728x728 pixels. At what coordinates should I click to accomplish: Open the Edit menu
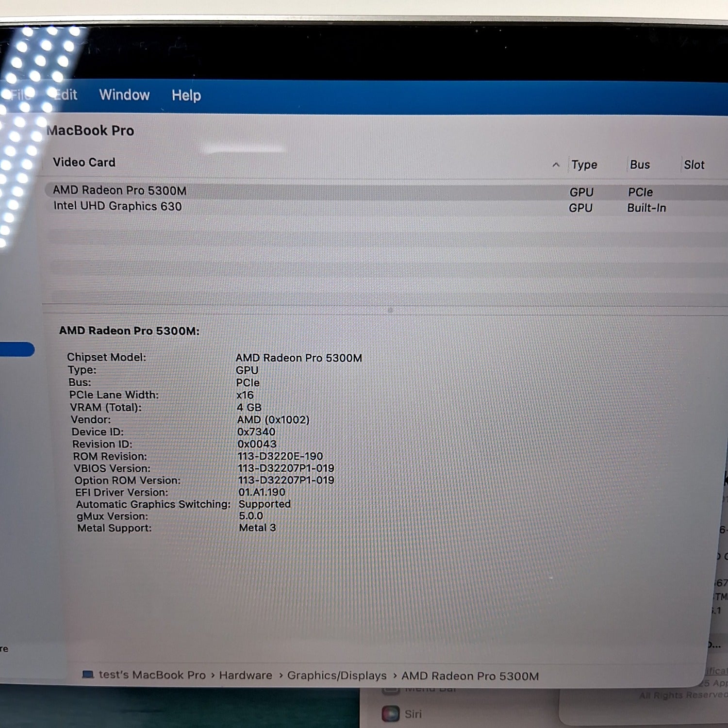click(x=66, y=95)
